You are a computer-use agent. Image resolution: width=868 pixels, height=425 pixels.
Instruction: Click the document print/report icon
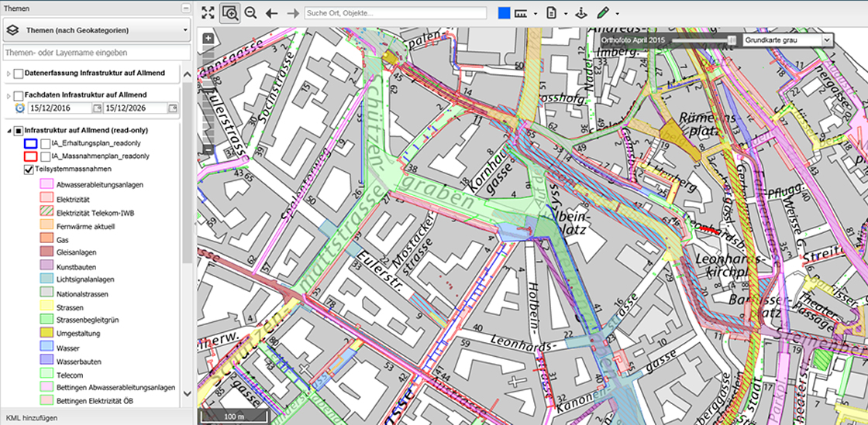click(x=552, y=13)
